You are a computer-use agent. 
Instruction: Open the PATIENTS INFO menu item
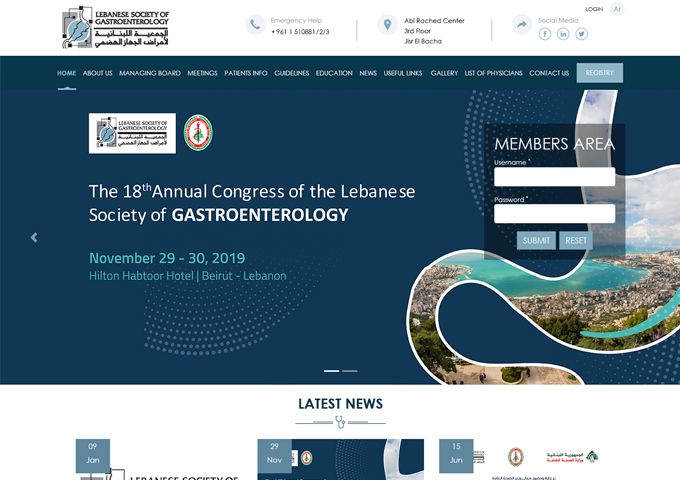(x=246, y=73)
